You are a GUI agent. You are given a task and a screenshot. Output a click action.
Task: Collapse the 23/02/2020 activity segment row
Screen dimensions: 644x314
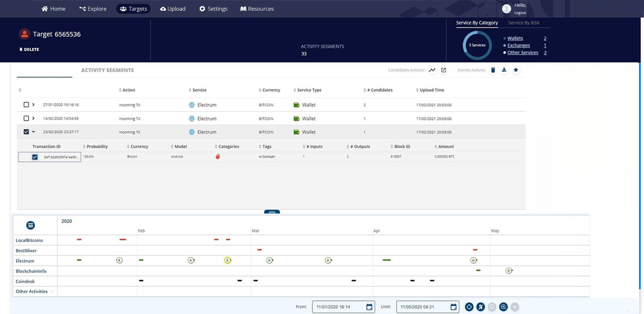tap(33, 132)
